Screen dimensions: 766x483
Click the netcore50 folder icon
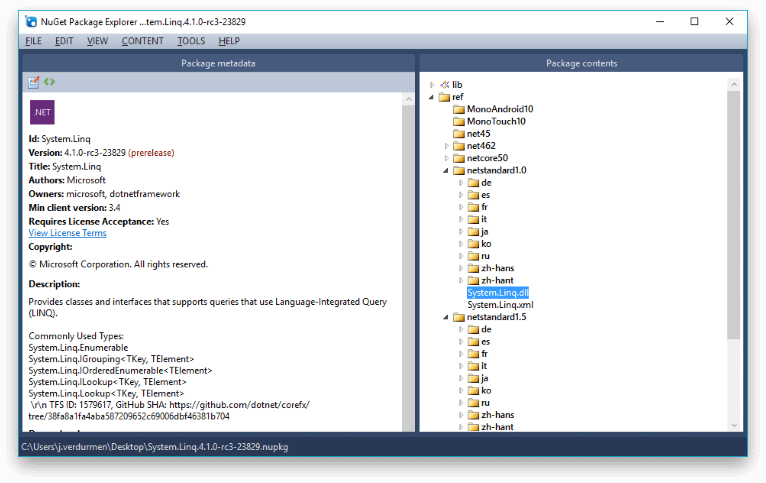pos(459,158)
